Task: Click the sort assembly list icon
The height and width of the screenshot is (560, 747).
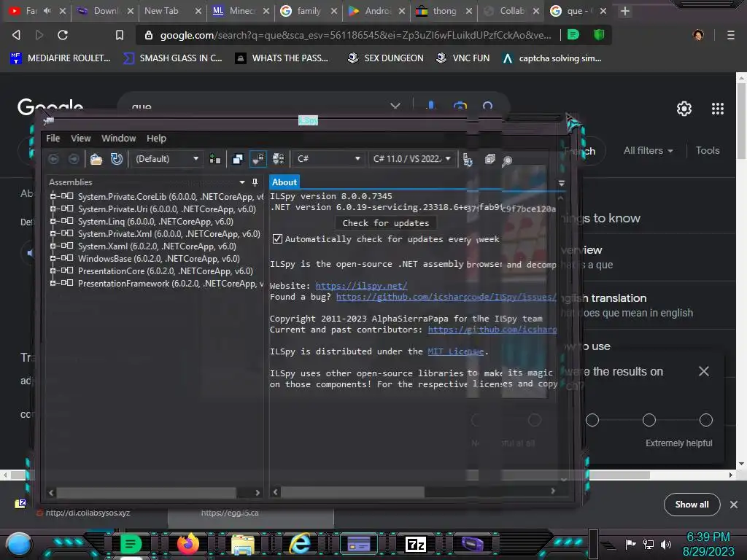Action: tap(468, 160)
